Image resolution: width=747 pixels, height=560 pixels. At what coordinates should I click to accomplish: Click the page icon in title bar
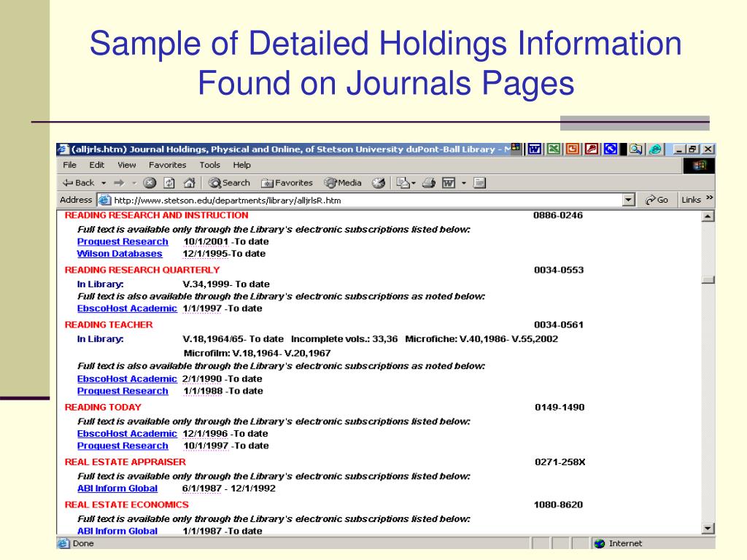coord(63,149)
